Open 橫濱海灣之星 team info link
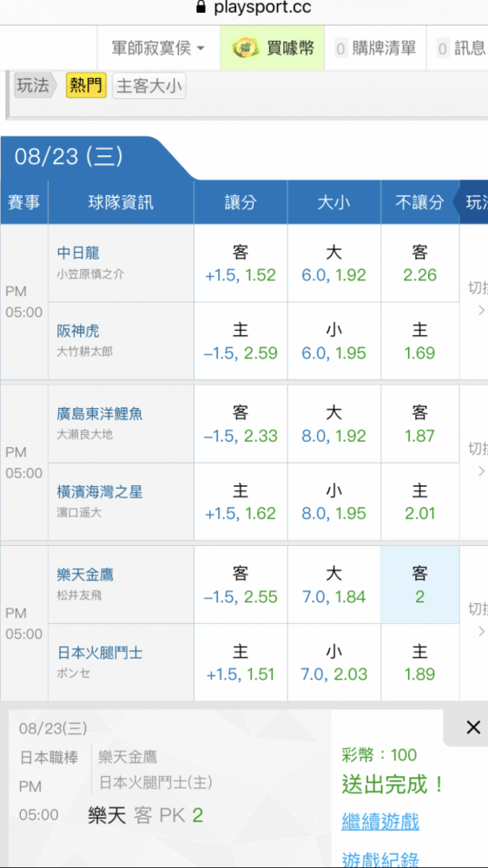The image size is (488, 868). pyautogui.click(x=100, y=491)
